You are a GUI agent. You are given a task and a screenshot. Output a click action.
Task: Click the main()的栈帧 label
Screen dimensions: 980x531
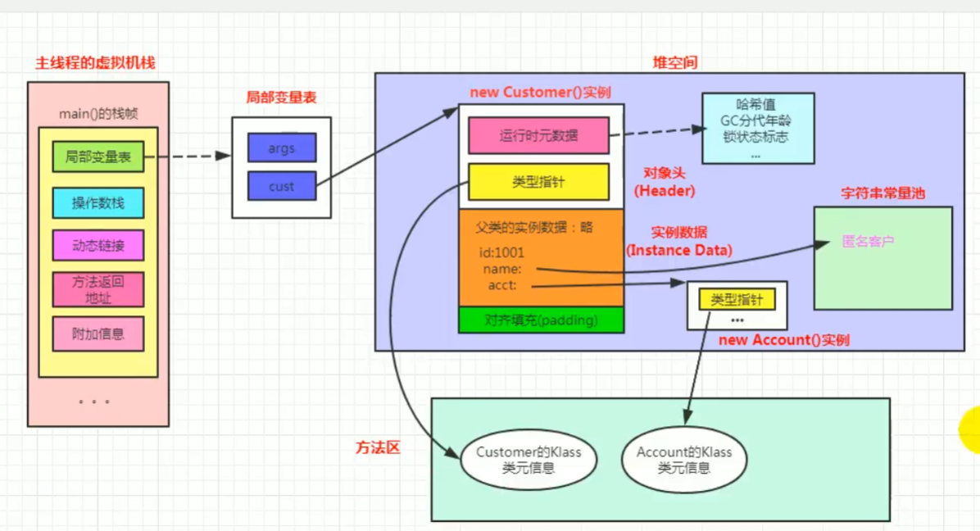pos(98,114)
